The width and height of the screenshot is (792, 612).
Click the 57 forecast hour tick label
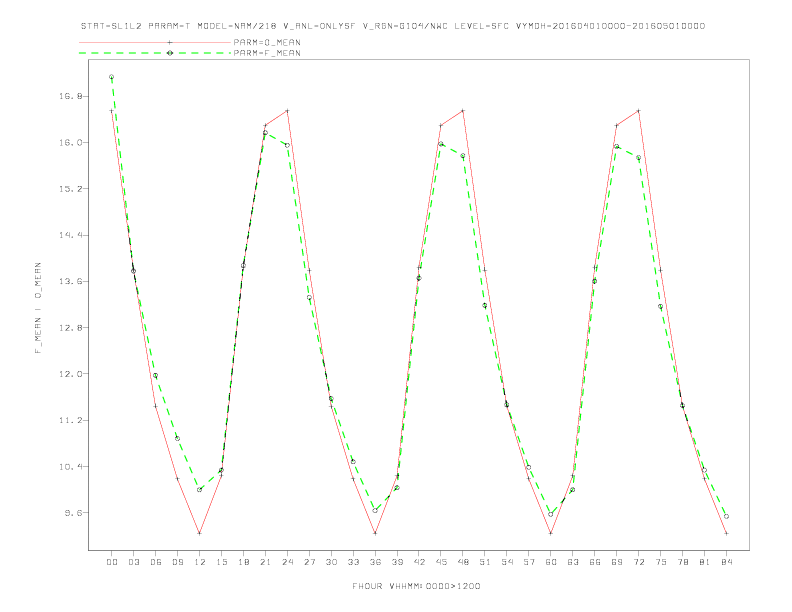tap(529, 562)
